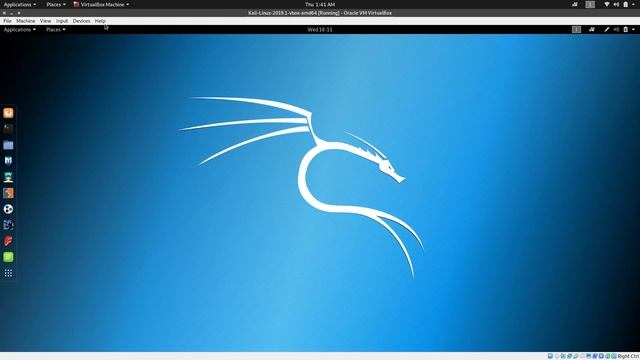Expand the host Applications menu

[20, 4]
